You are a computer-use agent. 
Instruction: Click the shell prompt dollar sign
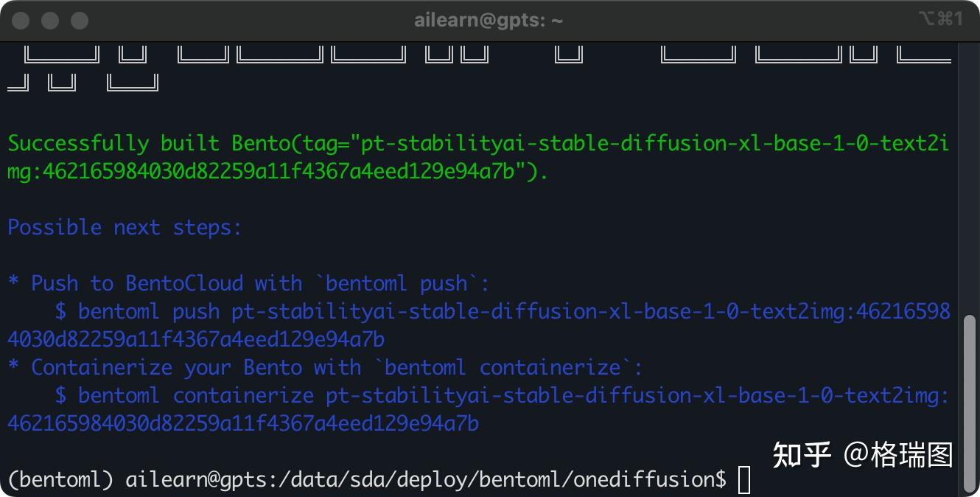click(x=720, y=479)
